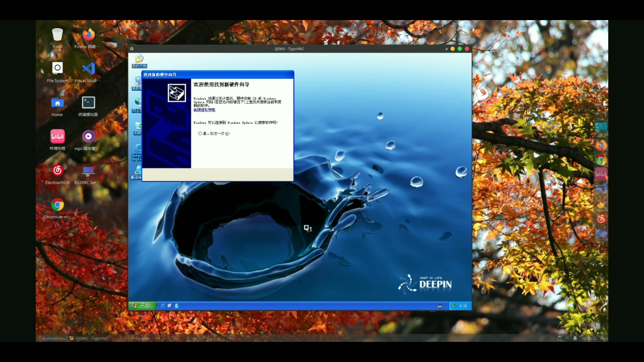Viewport: 644px width, 362px height.
Task: Launch mpv media player
Action: pyautogui.click(x=88, y=136)
